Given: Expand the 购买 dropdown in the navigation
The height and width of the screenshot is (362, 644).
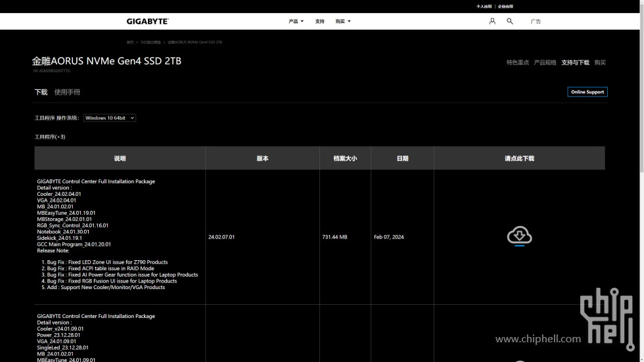Looking at the screenshot, I should 343,21.
